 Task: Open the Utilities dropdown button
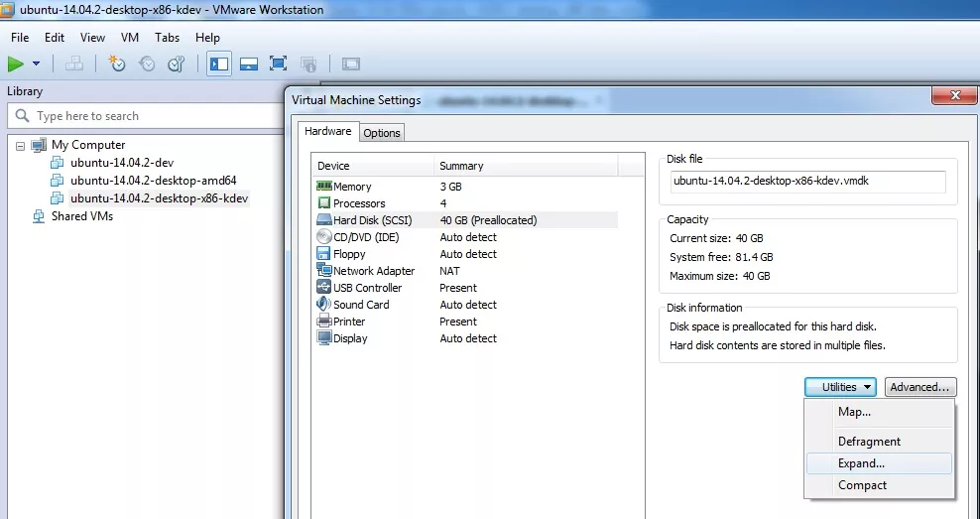[840, 387]
